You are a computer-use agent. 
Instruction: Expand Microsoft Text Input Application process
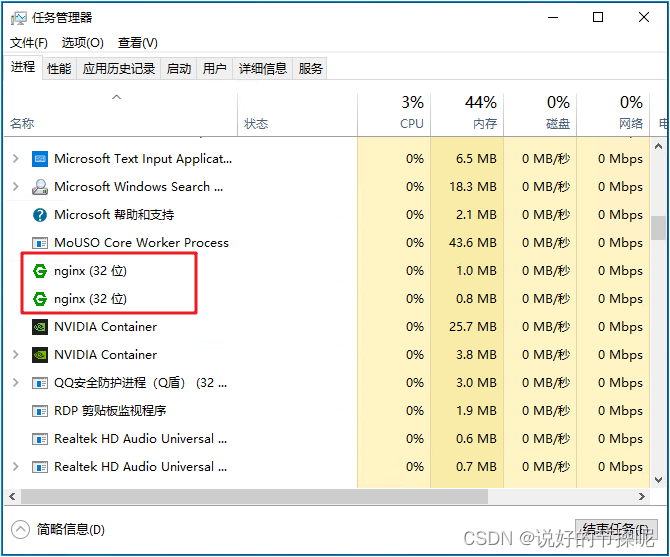coord(15,159)
